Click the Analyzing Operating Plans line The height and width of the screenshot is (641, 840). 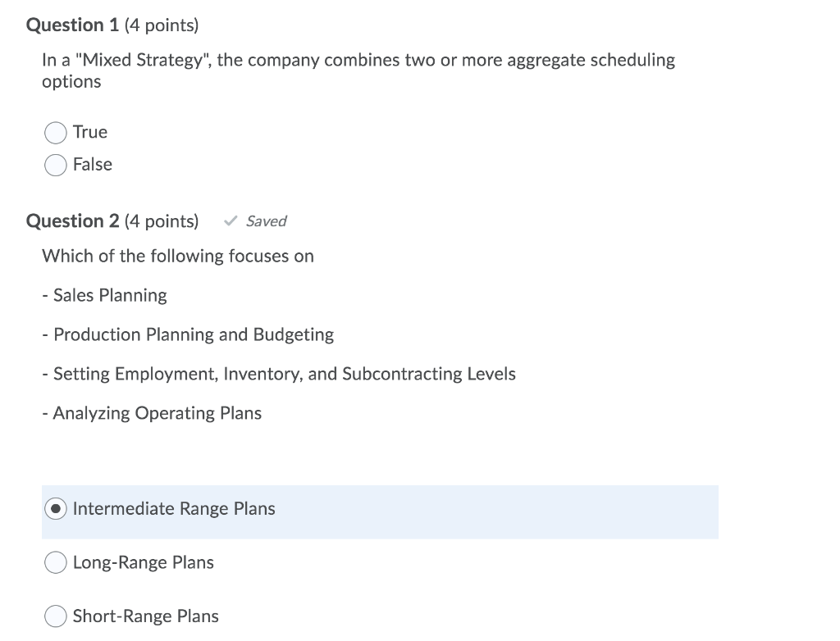click(152, 413)
